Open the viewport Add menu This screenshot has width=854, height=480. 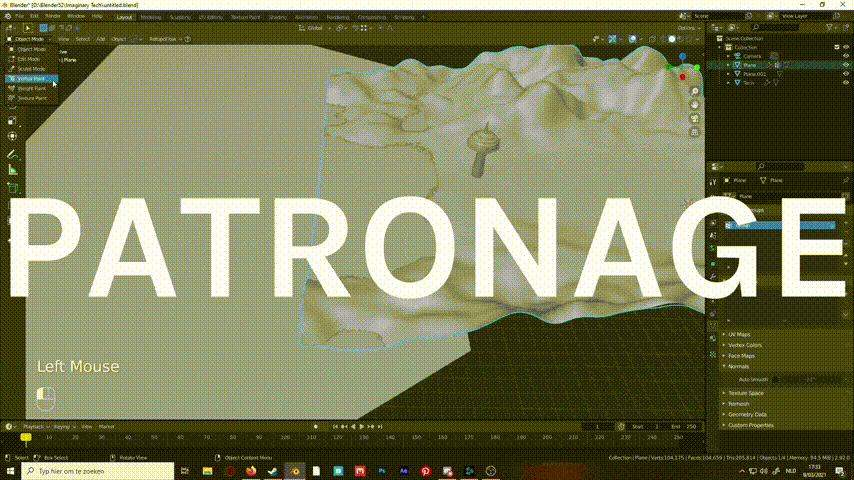(x=101, y=39)
